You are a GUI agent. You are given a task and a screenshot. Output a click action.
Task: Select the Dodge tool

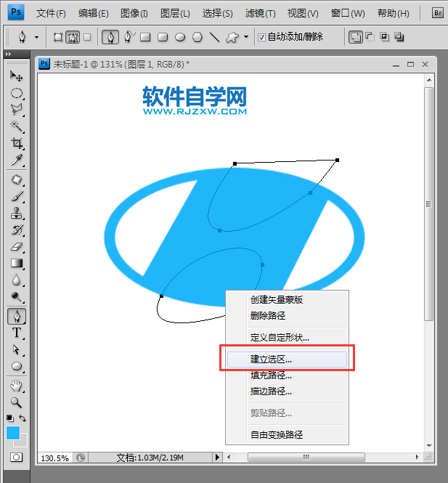pyautogui.click(x=16, y=296)
